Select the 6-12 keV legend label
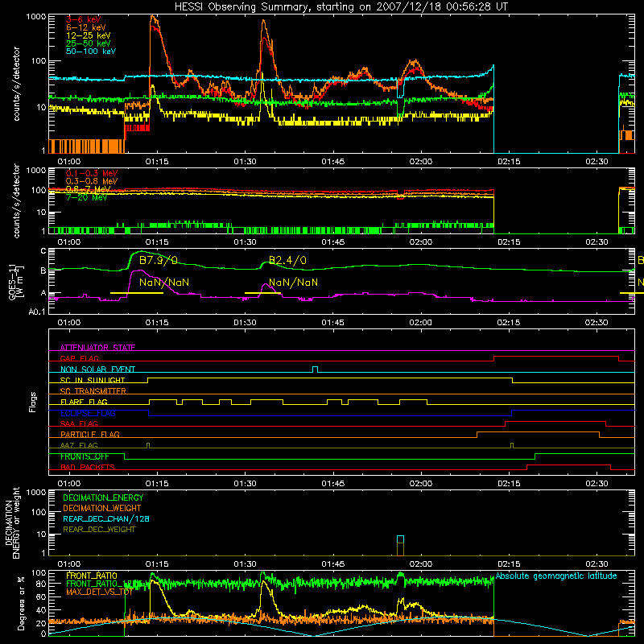The height and width of the screenshot is (644, 644). [86, 27]
